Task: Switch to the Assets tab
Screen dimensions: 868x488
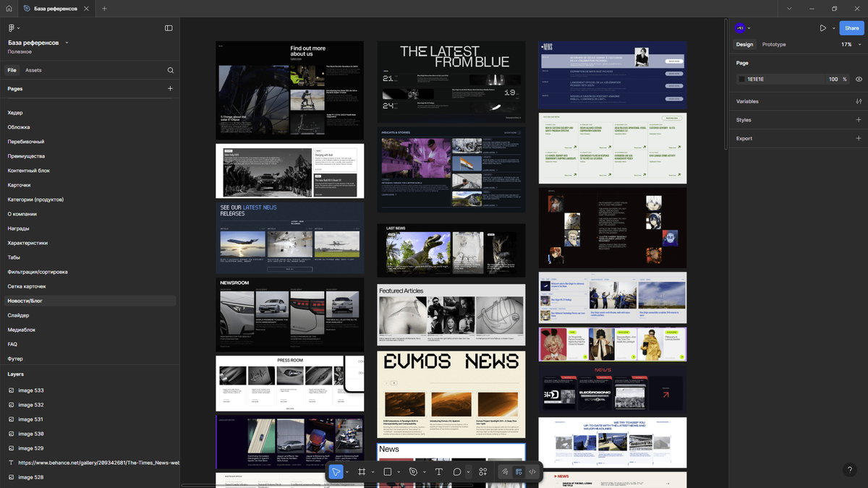Action: pyautogui.click(x=33, y=70)
